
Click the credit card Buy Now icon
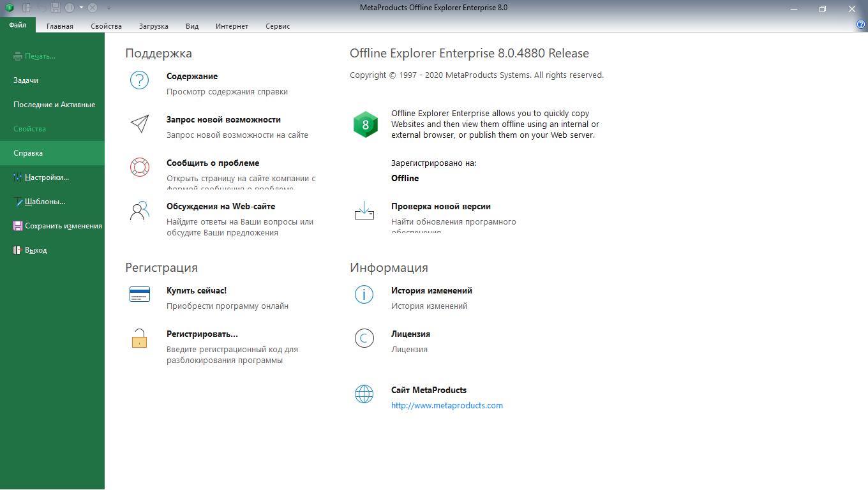click(x=139, y=294)
